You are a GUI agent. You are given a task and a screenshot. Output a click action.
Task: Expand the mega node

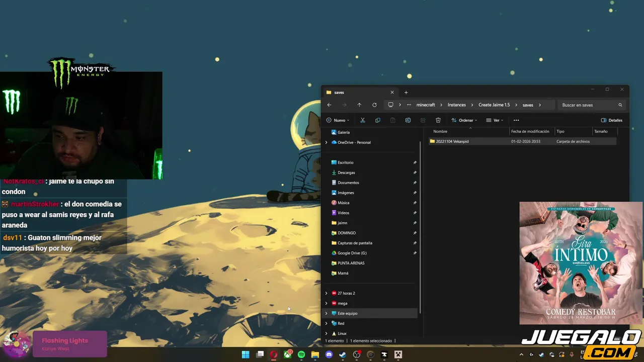click(x=326, y=303)
